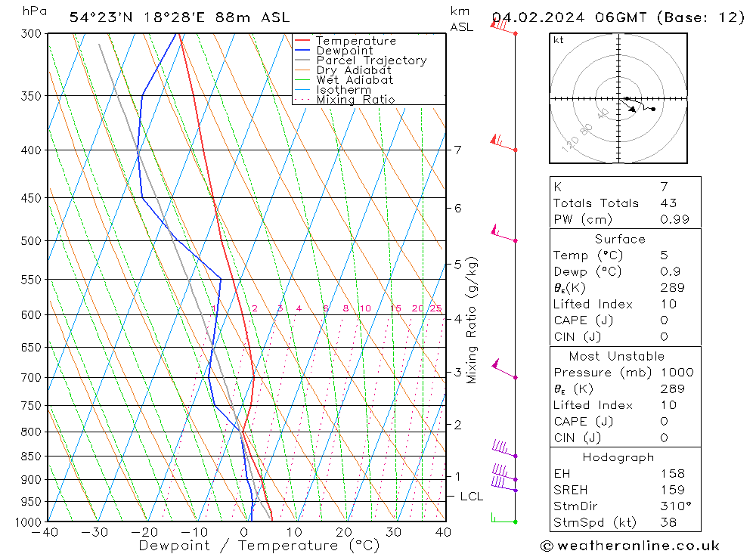Click the station coordinates title text
This screenshot has height=554, width=756.
(x=179, y=17)
